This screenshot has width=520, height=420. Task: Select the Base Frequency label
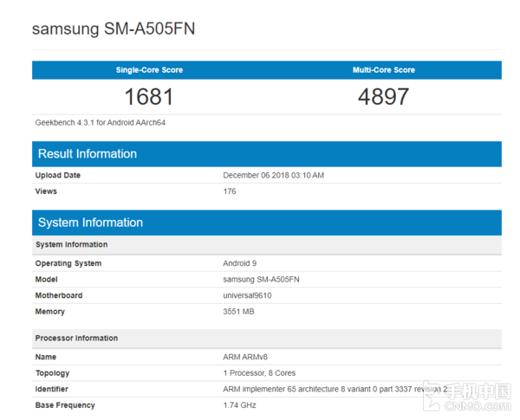[x=65, y=405]
